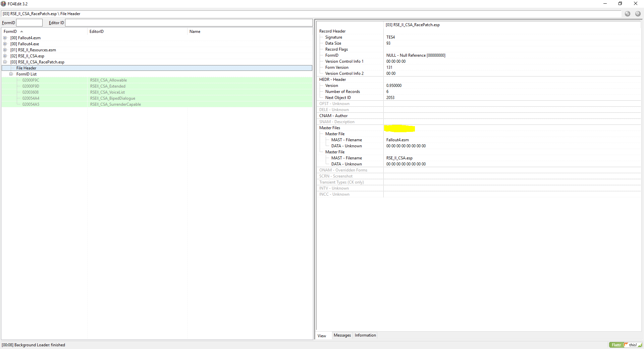The height and width of the screenshot is (349, 644).
Task: Select record 02000F9D RSEII_CSA_Extended
Action: [157, 86]
